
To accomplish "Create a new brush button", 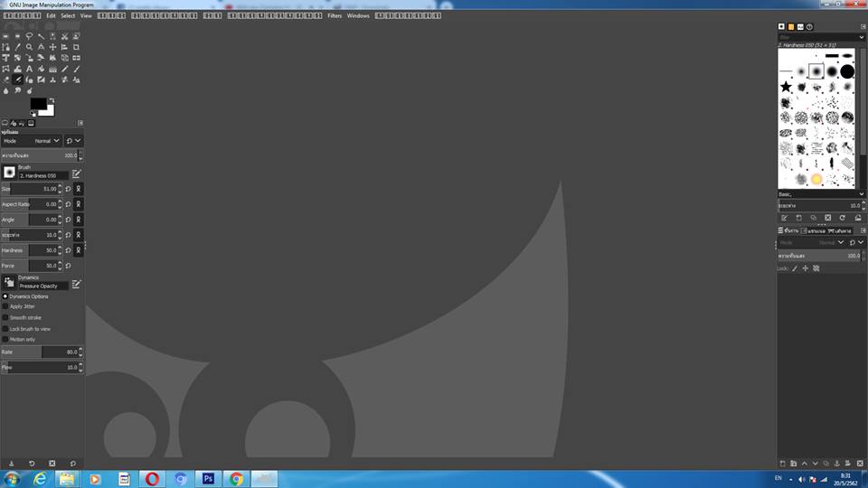I will 798,218.
